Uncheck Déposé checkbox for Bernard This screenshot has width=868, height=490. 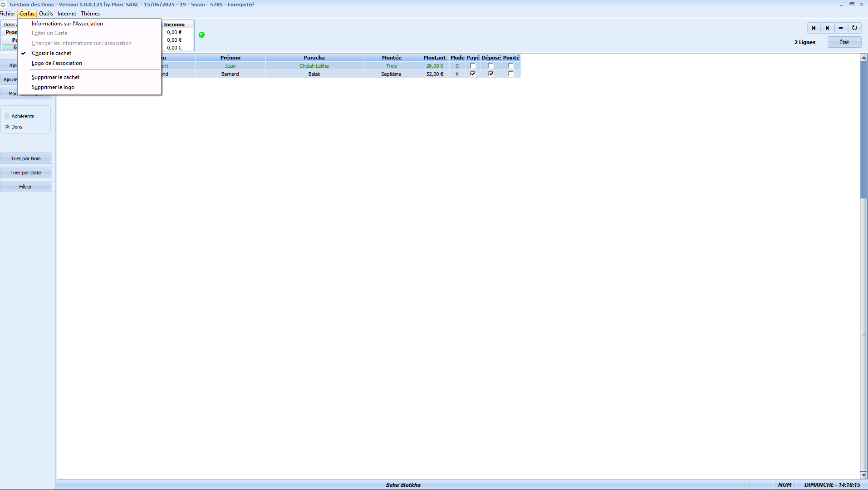coord(491,74)
